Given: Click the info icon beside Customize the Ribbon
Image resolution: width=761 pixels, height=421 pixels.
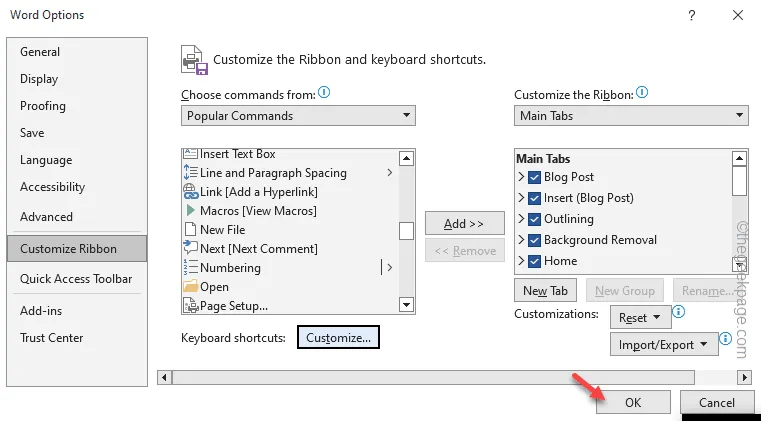Looking at the screenshot, I should [x=642, y=92].
